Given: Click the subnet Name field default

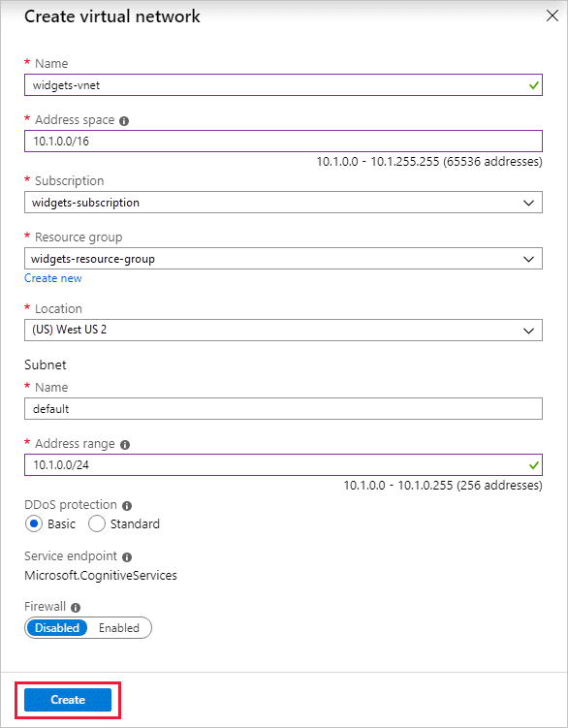Looking at the screenshot, I should tap(283, 408).
